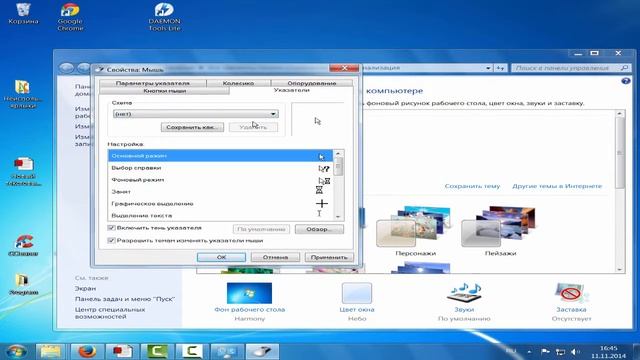The width and height of the screenshot is (640, 360).
Task: Select 'Фоновый режим' pointer row
Action: point(221,180)
